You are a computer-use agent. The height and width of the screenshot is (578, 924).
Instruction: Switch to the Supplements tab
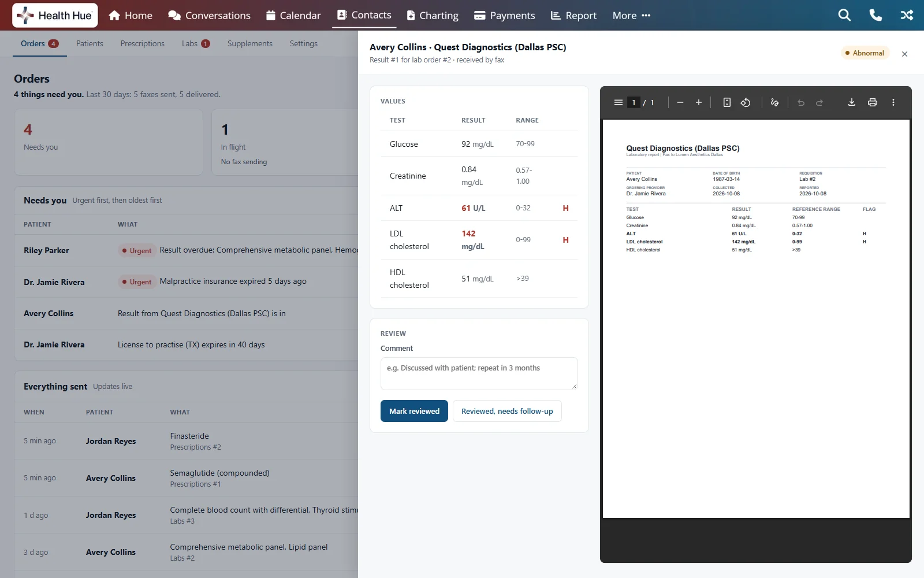[250, 43]
